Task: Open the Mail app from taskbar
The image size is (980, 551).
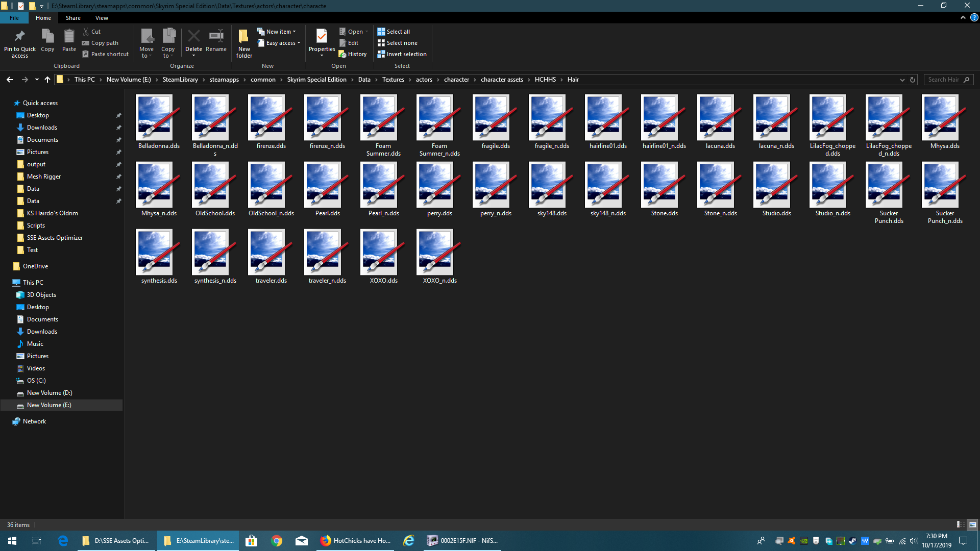Action: pyautogui.click(x=302, y=541)
